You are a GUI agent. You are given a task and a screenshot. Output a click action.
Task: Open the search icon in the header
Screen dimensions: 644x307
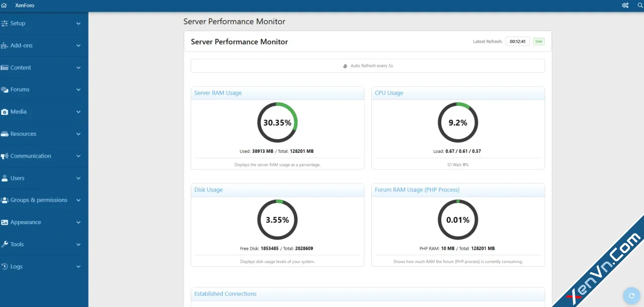pyautogui.click(x=639, y=5)
